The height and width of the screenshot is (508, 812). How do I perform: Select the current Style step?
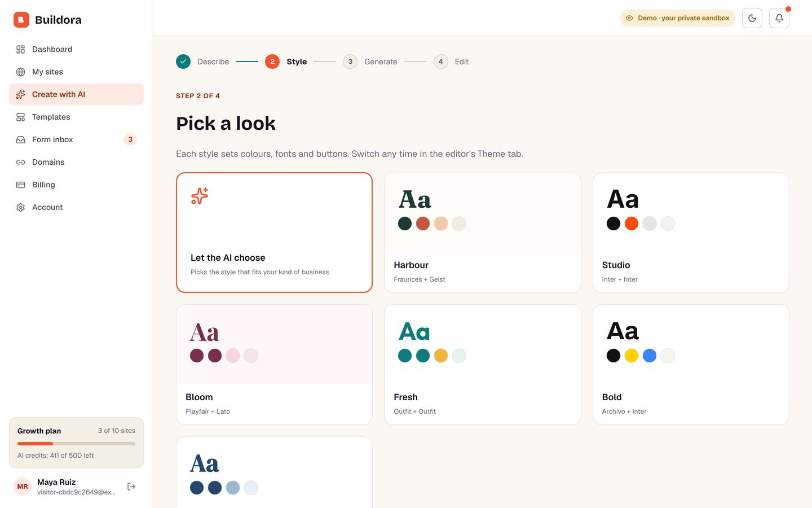click(x=286, y=62)
